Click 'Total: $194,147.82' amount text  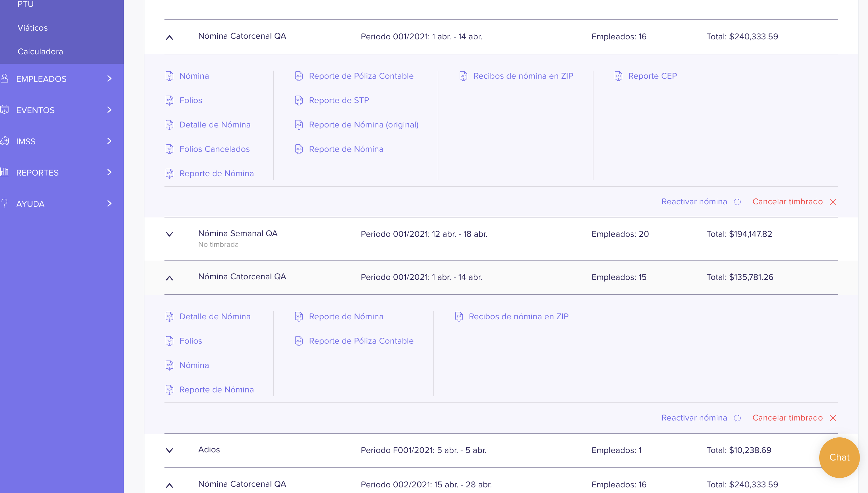tap(739, 234)
